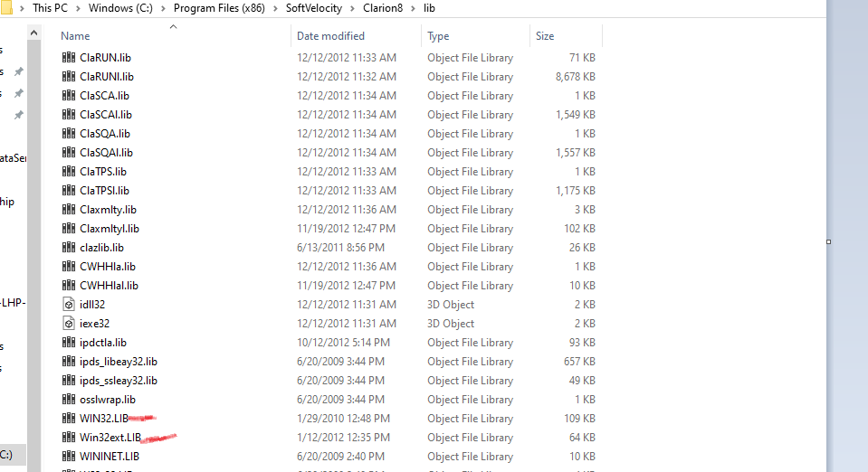Click the ClaRUN.lib library file icon

(69, 58)
